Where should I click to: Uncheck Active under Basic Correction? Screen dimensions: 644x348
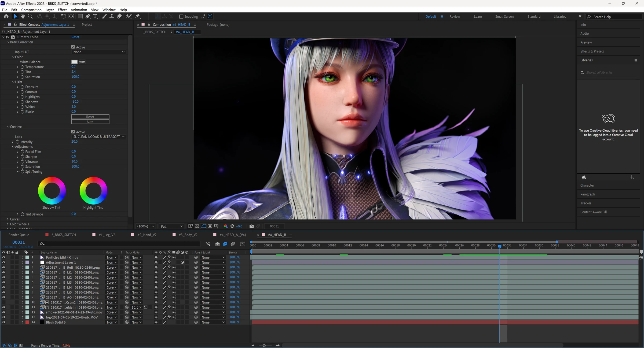[x=73, y=47]
